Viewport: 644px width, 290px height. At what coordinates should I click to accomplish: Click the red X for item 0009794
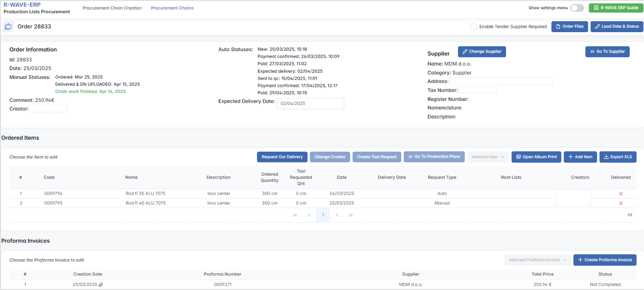point(621,194)
